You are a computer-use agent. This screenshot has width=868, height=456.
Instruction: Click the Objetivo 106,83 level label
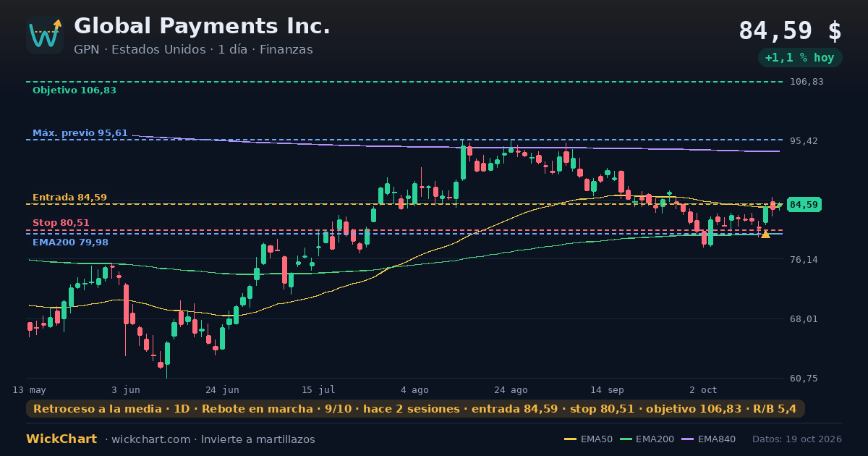pyautogui.click(x=75, y=90)
